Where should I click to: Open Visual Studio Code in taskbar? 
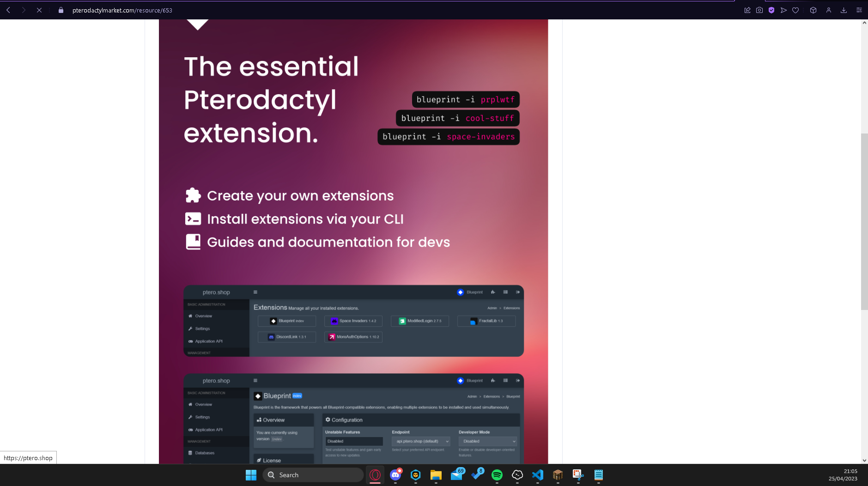538,475
